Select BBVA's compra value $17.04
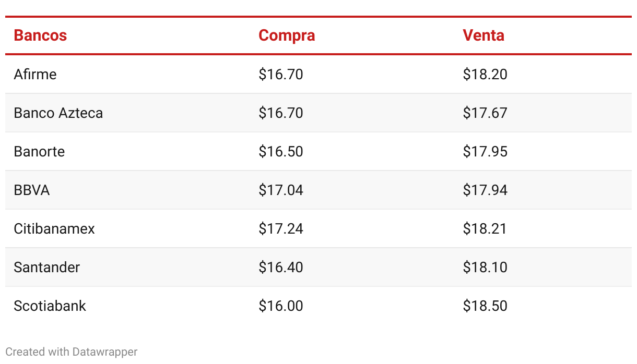The image size is (637, 364). click(281, 190)
